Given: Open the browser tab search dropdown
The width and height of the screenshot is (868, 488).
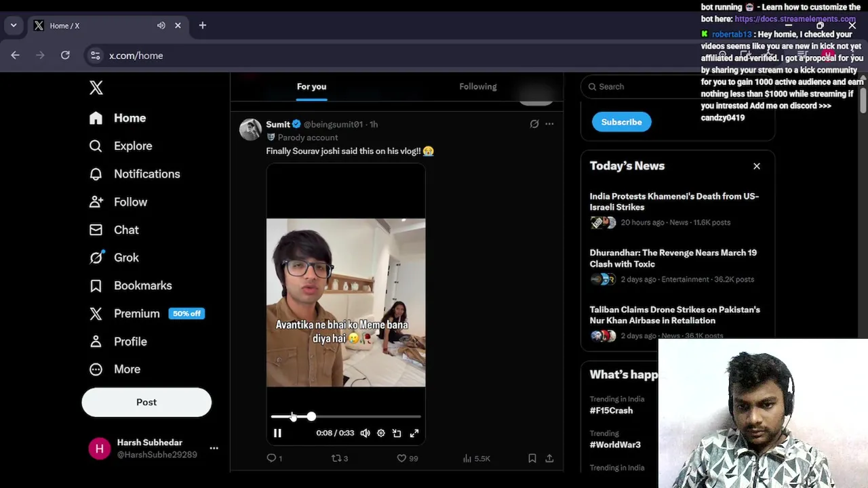Looking at the screenshot, I should point(13,26).
